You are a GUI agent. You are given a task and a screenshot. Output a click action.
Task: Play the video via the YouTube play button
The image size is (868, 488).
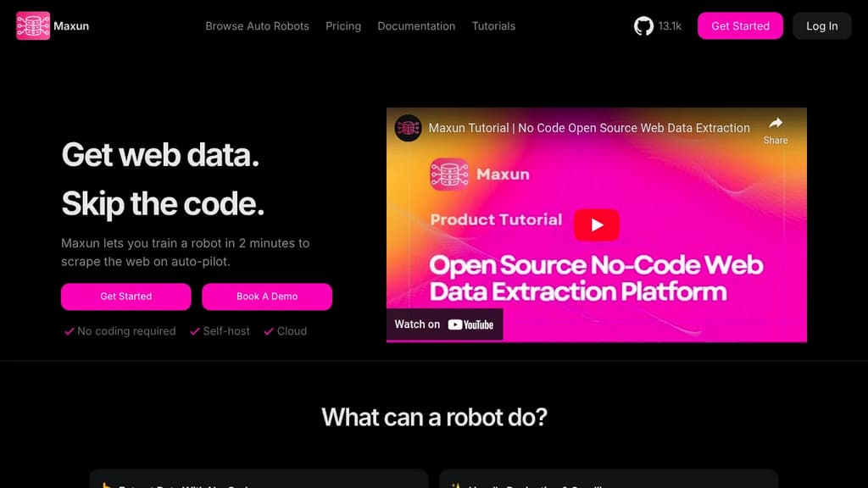[x=597, y=225]
